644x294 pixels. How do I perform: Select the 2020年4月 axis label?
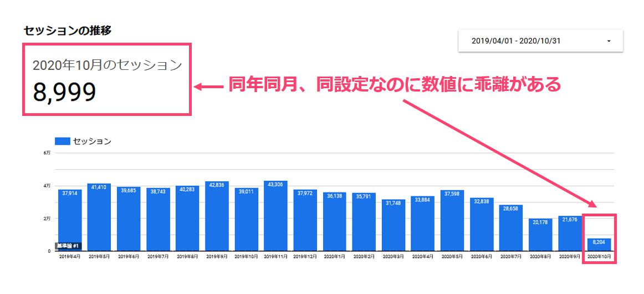tap(423, 257)
